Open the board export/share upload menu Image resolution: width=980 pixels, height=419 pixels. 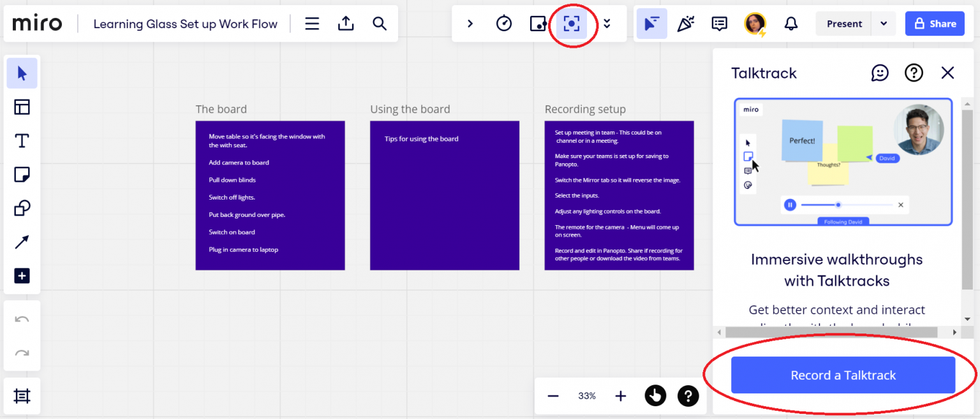click(346, 23)
